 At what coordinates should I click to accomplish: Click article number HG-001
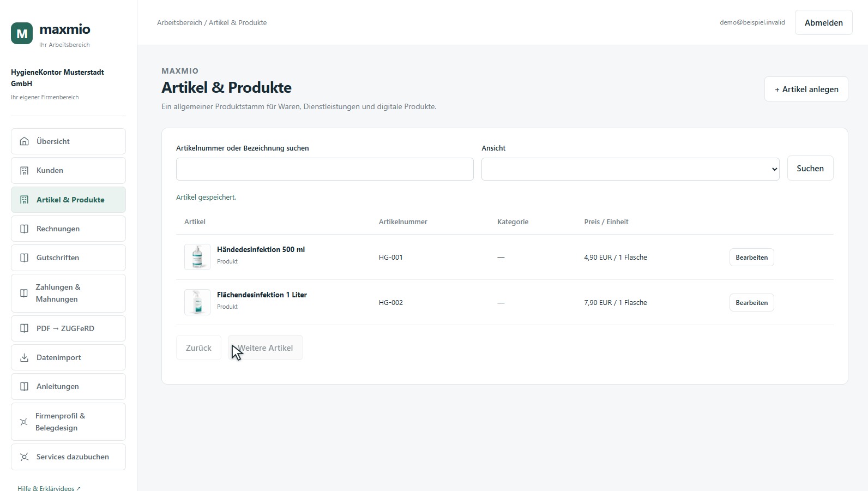[x=391, y=257]
